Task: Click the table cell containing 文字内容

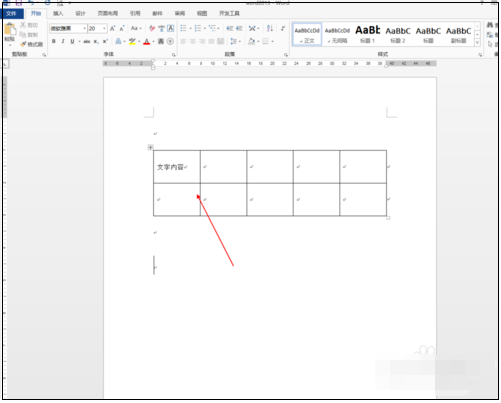Action: (x=177, y=167)
